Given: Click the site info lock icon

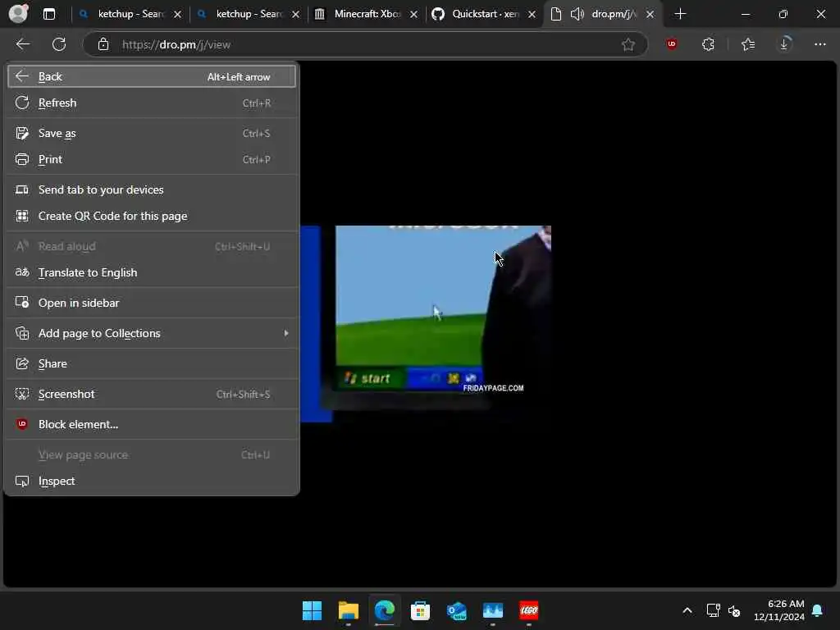Looking at the screenshot, I should (103, 44).
